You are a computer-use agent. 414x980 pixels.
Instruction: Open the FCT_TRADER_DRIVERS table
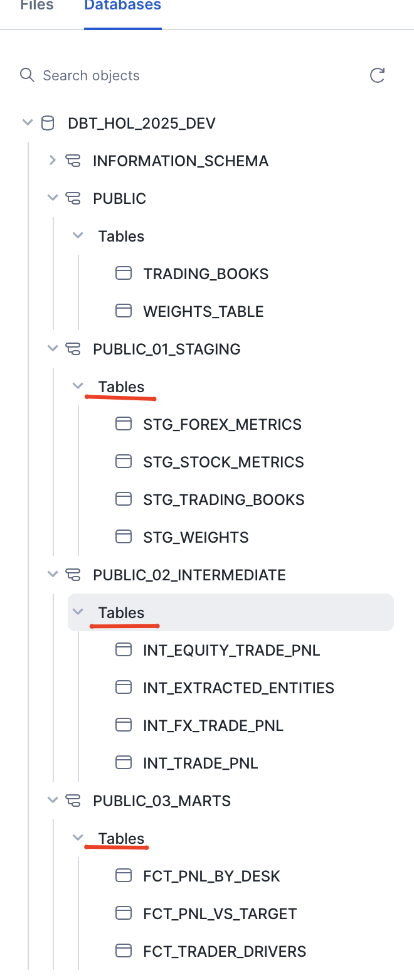(224, 951)
